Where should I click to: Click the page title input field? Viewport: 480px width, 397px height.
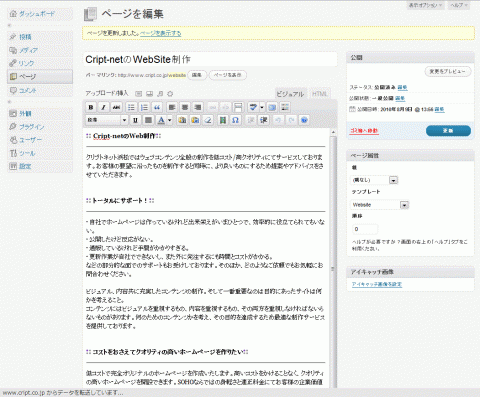click(x=210, y=60)
